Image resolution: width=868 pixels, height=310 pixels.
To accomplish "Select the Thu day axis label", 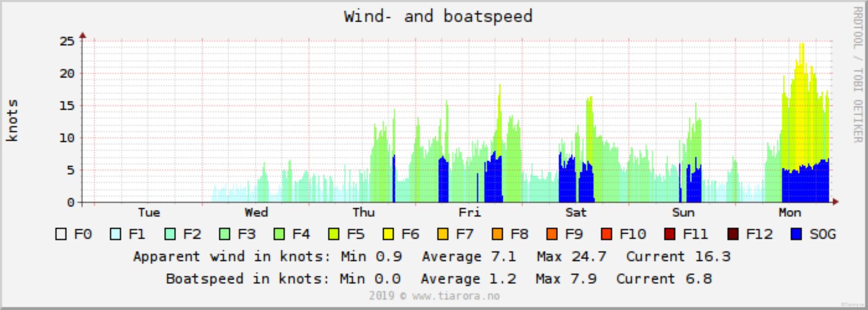I will pos(363,212).
